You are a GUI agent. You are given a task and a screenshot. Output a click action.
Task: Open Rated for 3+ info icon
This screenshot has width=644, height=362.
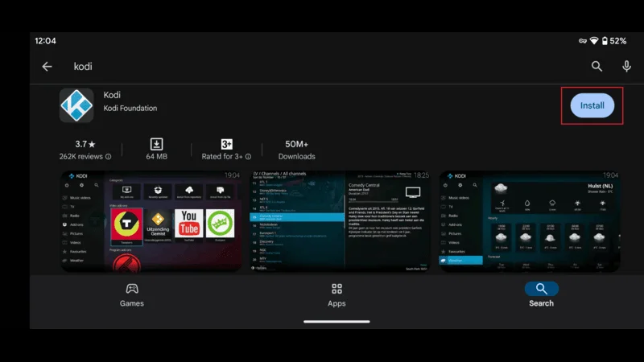tap(248, 156)
